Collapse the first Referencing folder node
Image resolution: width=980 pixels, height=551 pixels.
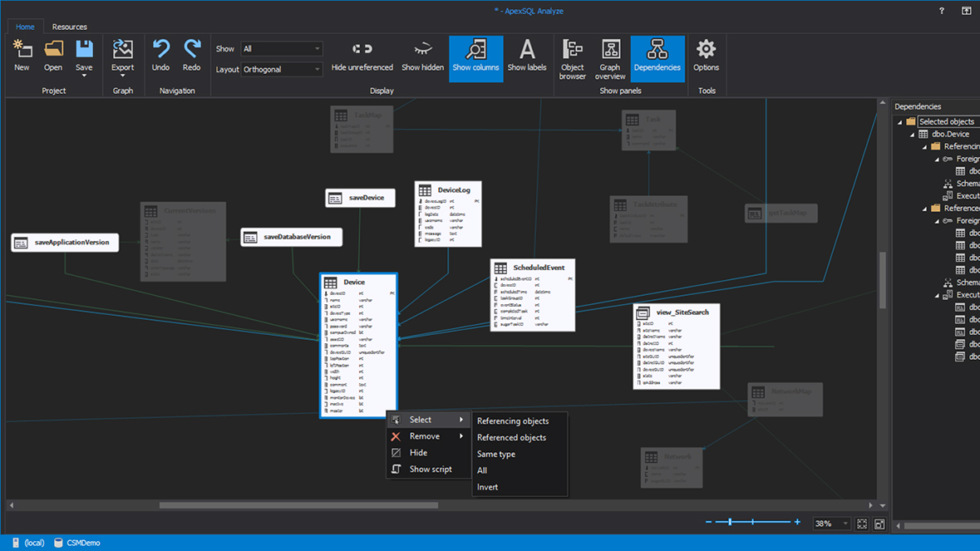[925, 147]
